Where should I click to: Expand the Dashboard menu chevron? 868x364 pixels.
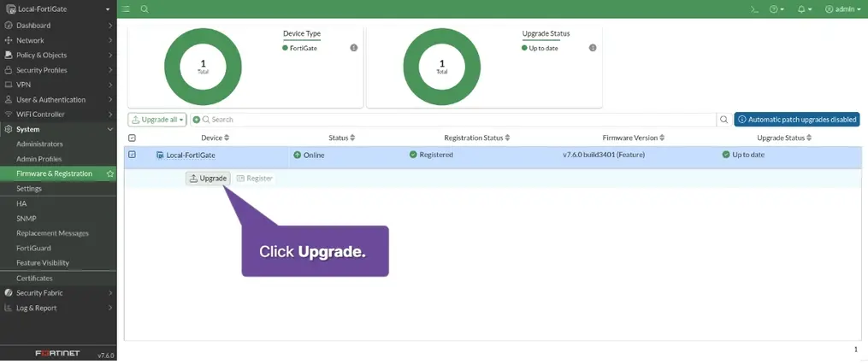point(110,26)
